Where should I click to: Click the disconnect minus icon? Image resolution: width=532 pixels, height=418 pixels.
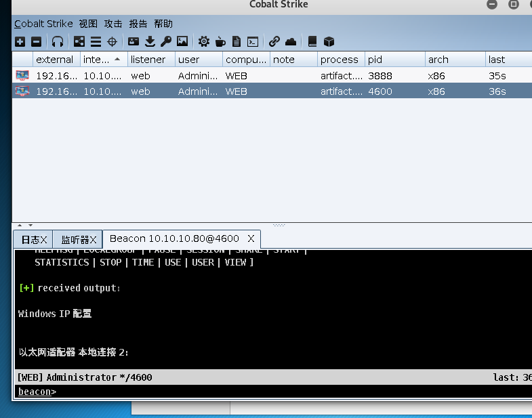click(x=37, y=42)
